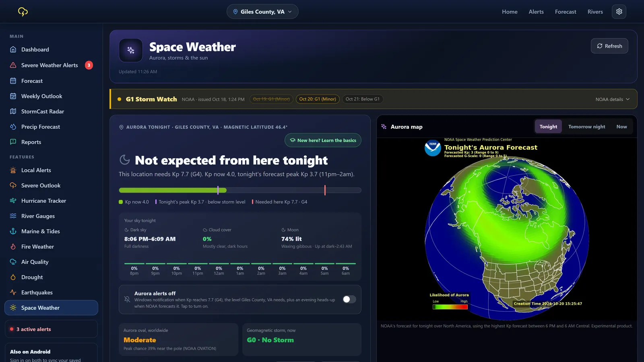Click the Kp level progress bar
Image resolution: width=644 pixels, height=362 pixels.
point(240,190)
